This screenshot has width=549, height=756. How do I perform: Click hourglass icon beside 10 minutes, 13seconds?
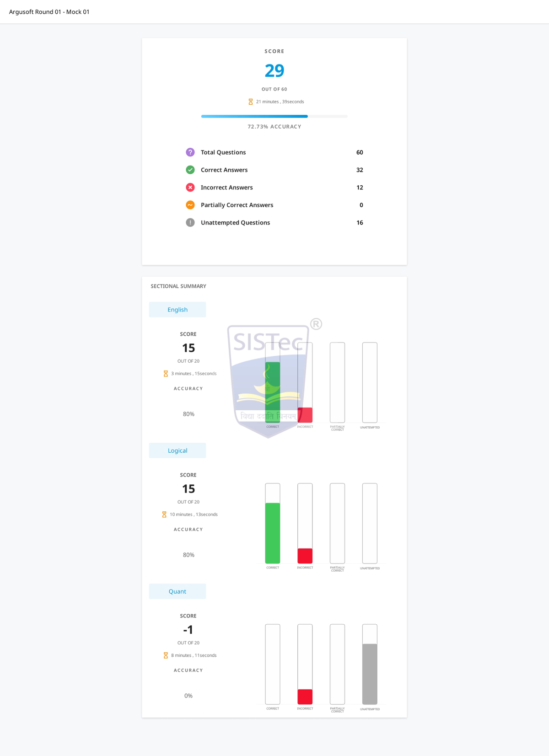[164, 515]
